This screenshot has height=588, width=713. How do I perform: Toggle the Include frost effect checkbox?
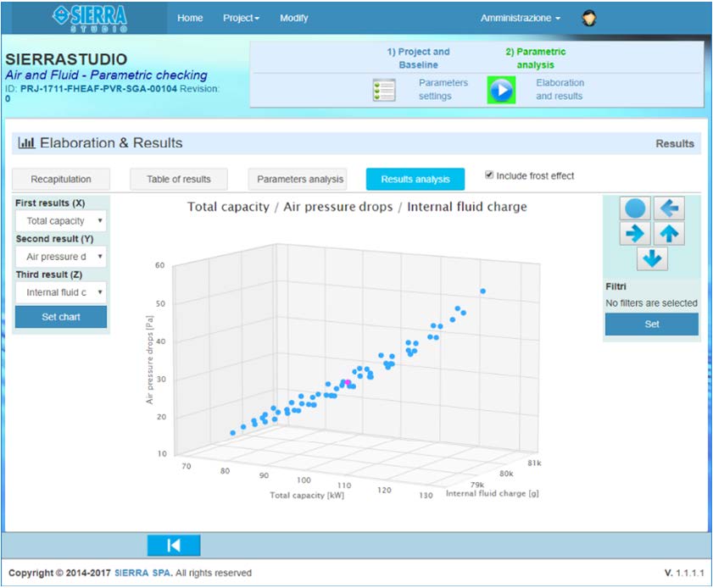tap(489, 175)
